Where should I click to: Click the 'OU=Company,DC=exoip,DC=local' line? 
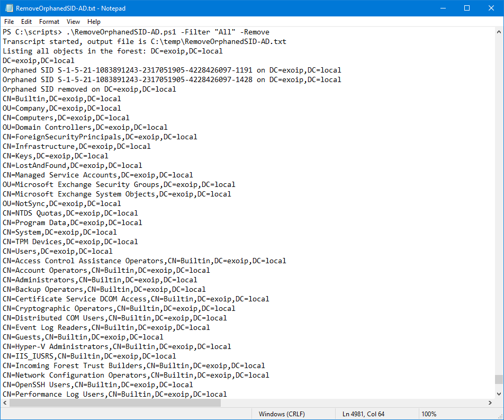(x=62, y=109)
